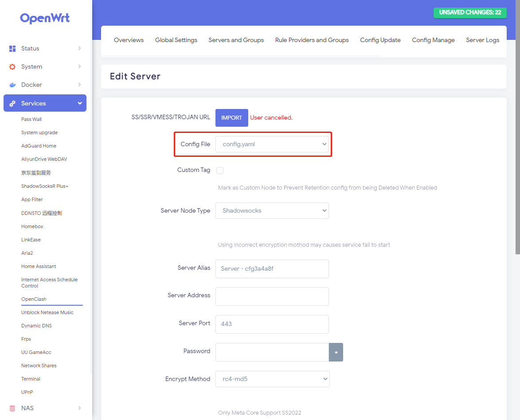520x420 pixels.
Task: Open the Server Node Type dropdown
Action: (272, 210)
